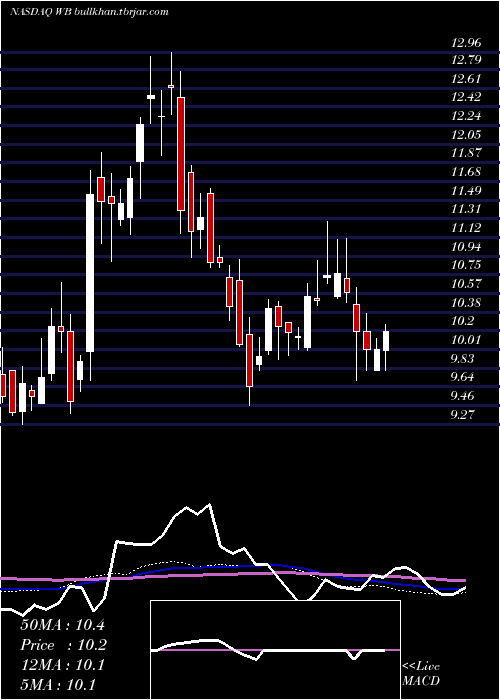Select the 11.87 price label
500x700 pixels.
pos(466,153)
